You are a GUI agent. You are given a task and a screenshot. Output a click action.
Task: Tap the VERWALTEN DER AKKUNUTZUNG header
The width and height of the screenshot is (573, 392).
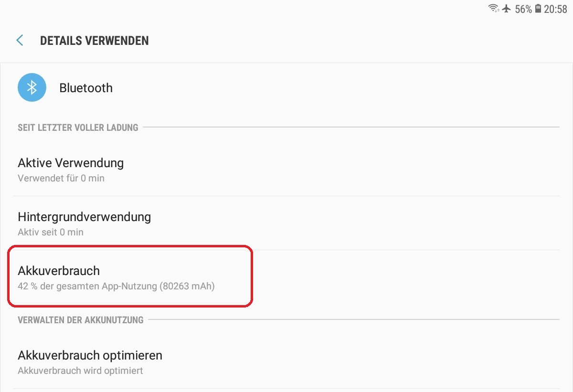pyautogui.click(x=81, y=320)
